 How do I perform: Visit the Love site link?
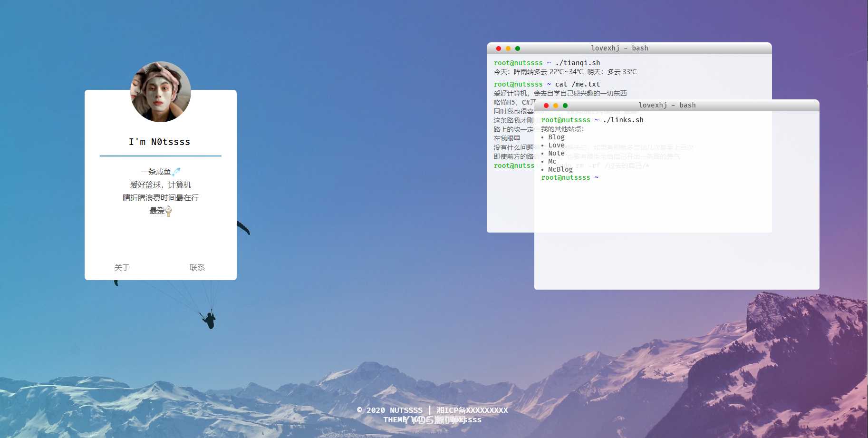(556, 145)
